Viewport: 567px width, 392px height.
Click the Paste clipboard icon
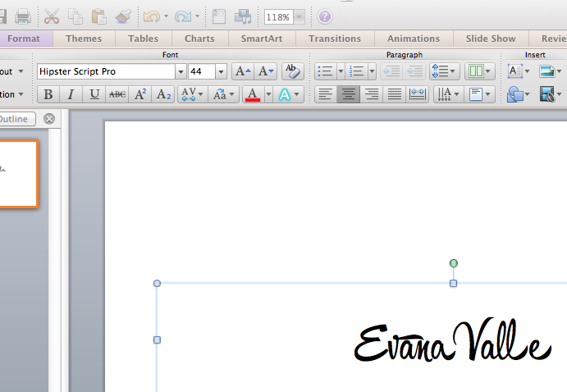coord(98,16)
